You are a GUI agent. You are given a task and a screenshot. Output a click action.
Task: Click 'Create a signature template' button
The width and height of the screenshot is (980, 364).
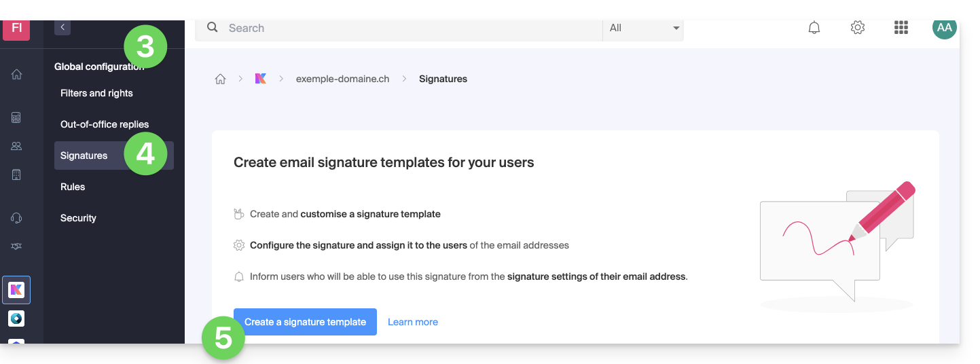tap(305, 322)
